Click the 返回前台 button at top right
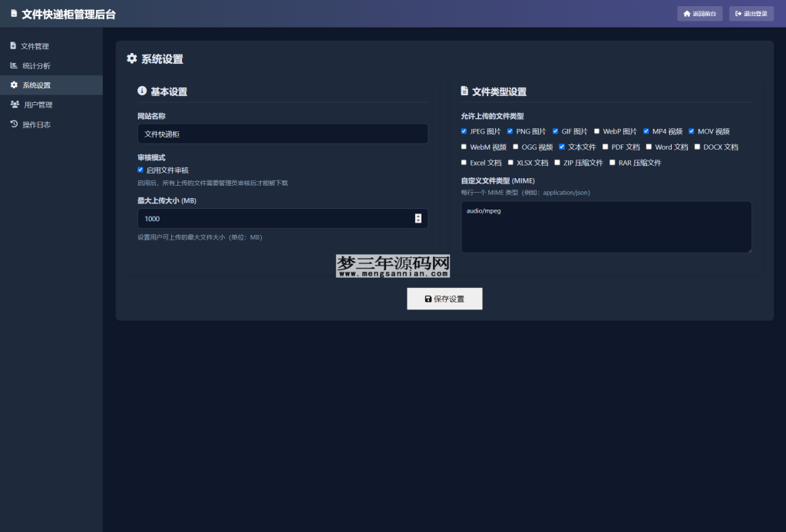 pos(699,13)
